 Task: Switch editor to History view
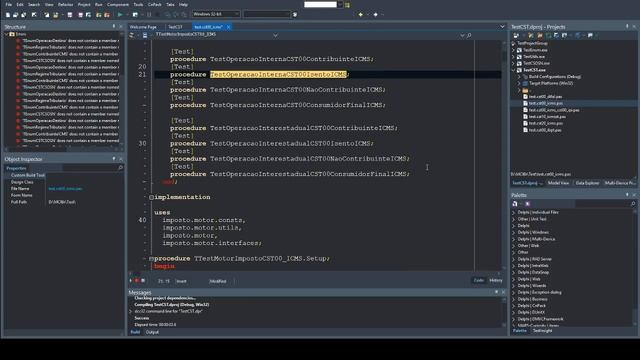pyautogui.click(x=496, y=280)
